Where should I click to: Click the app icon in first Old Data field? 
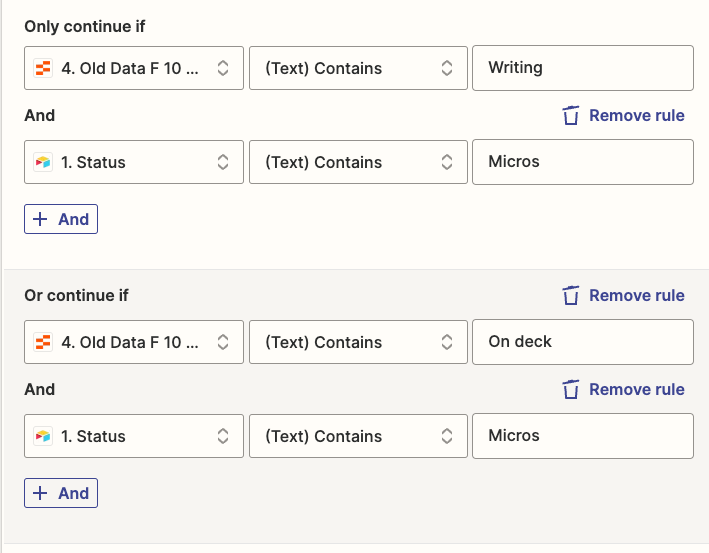pyautogui.click(x=43, y=68)
